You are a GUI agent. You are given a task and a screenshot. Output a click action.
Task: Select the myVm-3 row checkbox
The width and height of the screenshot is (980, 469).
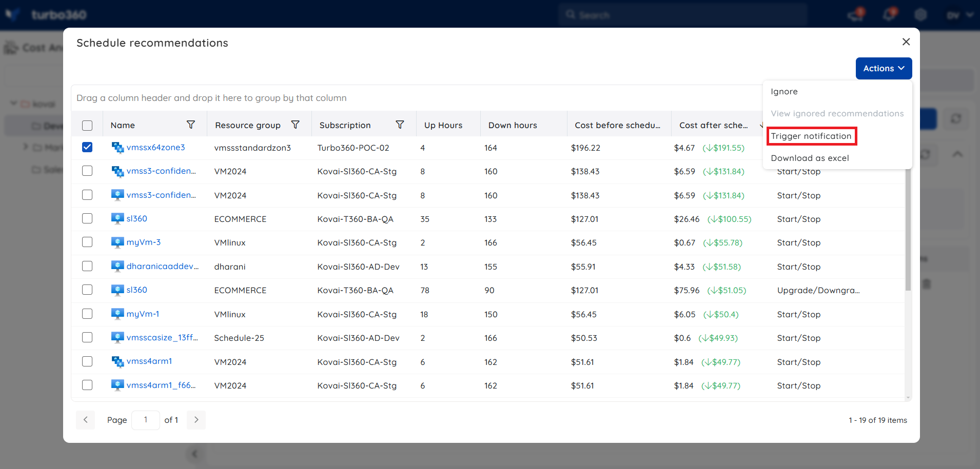(x=87, y=242)
